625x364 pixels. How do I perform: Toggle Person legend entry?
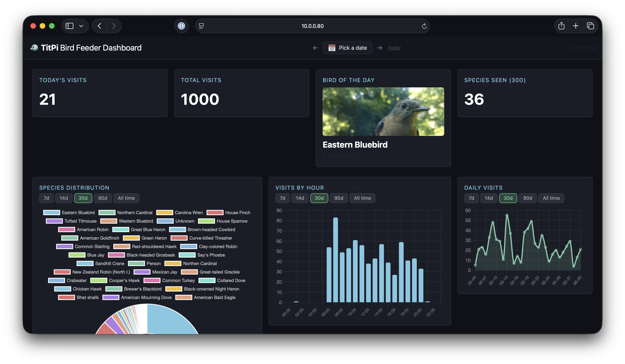pos(144,263)
